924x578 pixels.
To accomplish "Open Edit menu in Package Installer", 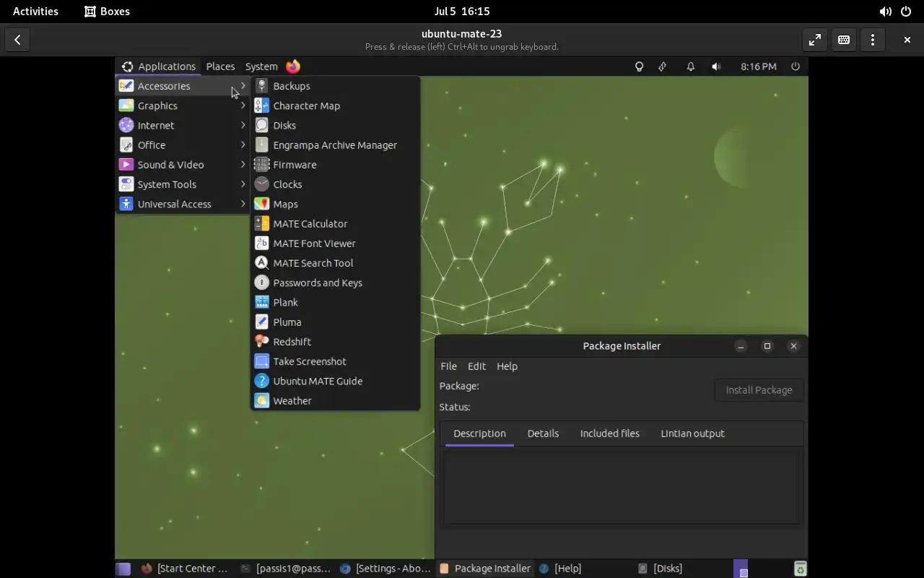I will click(476, 366).
